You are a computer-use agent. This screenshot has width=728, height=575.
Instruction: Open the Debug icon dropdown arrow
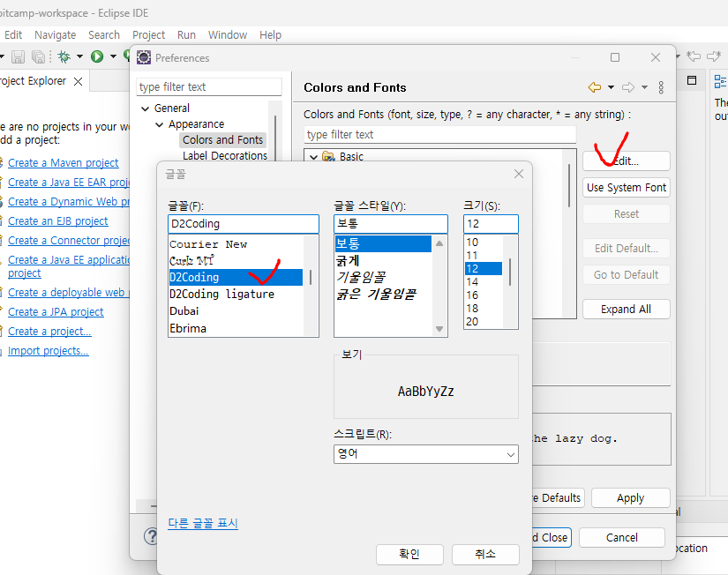(x=79, y=56)
